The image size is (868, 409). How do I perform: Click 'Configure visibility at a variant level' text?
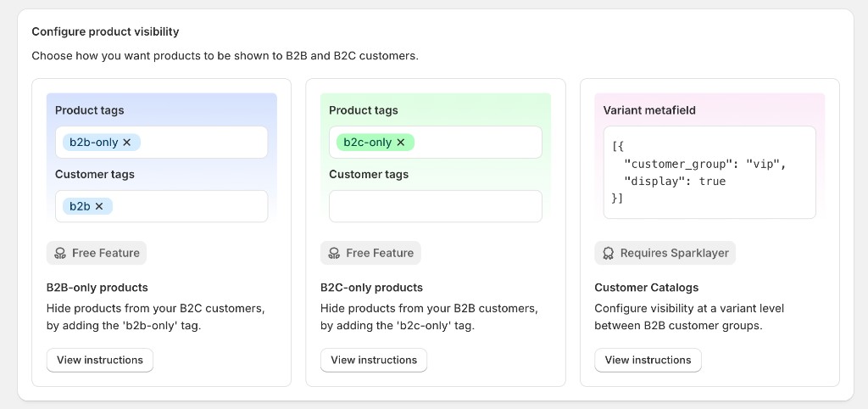click(689, 308)
